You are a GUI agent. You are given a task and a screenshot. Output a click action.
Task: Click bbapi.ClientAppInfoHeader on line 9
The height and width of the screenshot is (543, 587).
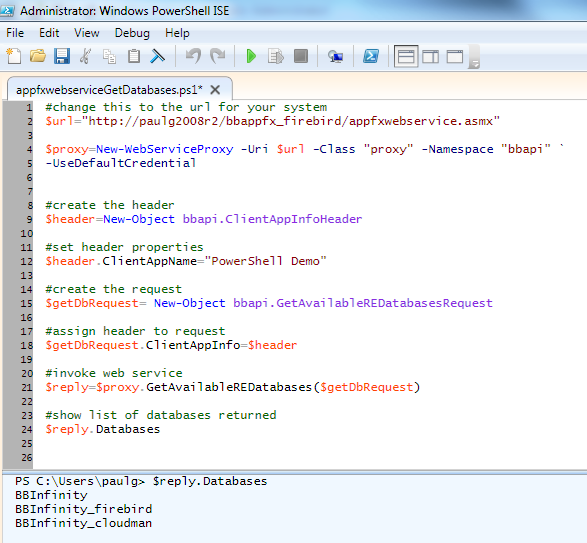[272, 219]
